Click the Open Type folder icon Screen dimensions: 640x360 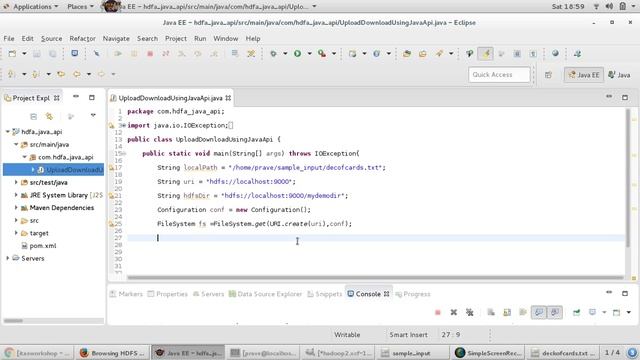(407, 53)
